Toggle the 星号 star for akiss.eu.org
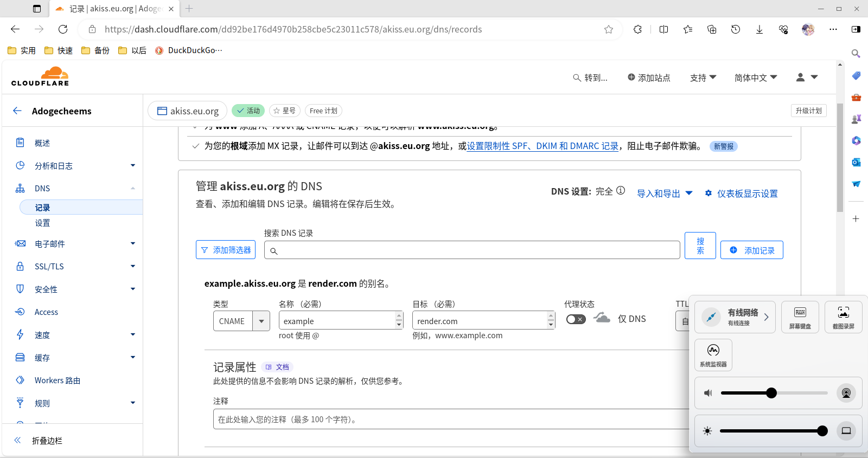This screenshot has height=458, width=868. (x=285, y=111)
